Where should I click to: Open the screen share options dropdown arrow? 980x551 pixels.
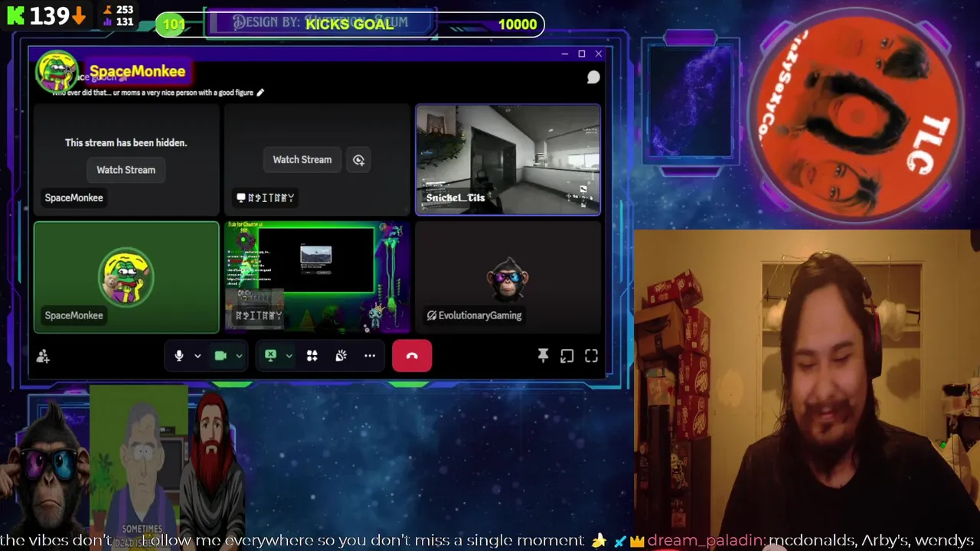pyautogui.click(x=289, y=356)
